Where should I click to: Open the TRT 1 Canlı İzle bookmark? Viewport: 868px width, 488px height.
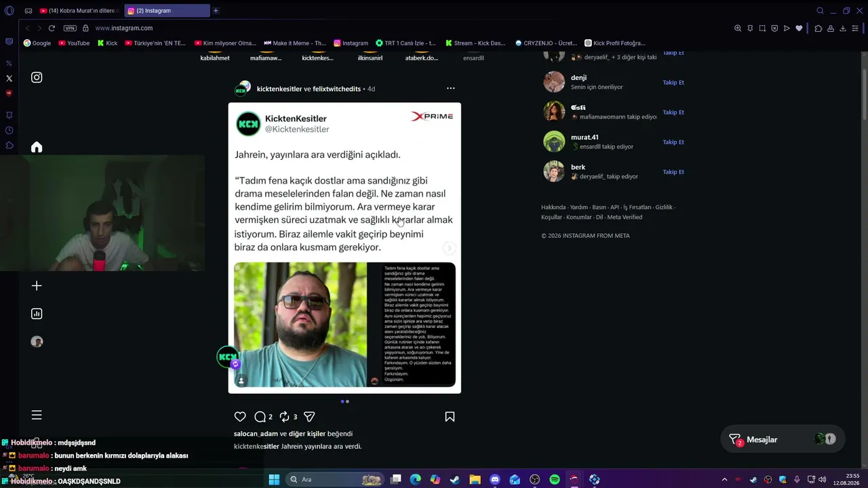[x=406, y=43]
